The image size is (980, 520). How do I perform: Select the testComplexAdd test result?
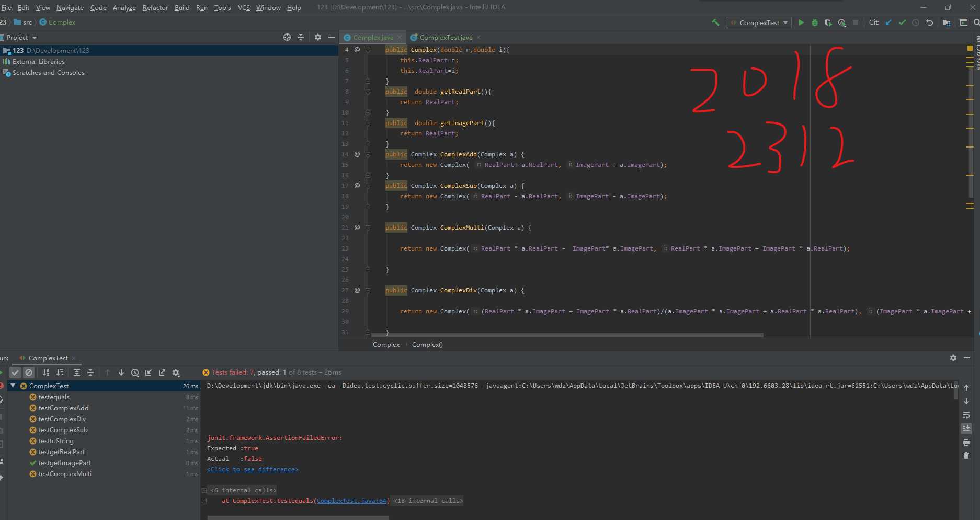click(63, 408)
